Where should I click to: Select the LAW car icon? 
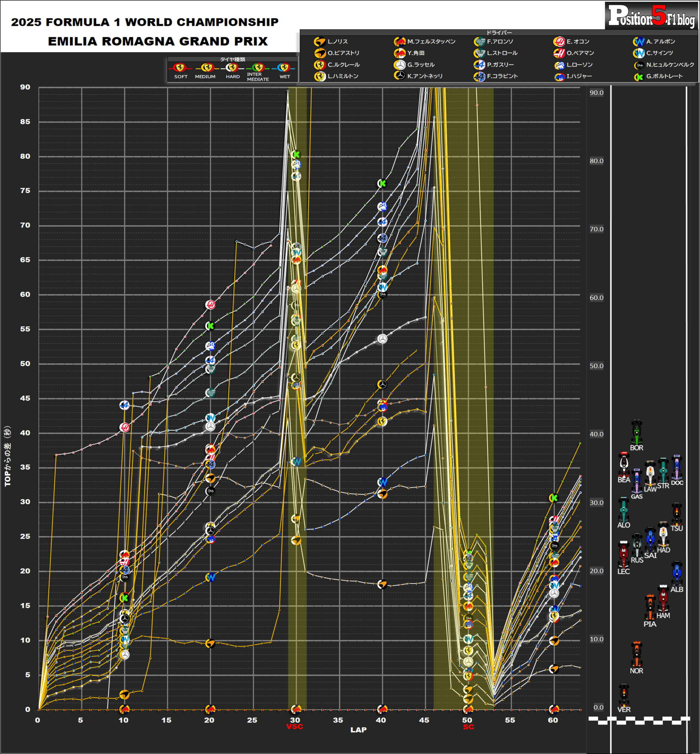click(x=650, y=473)
